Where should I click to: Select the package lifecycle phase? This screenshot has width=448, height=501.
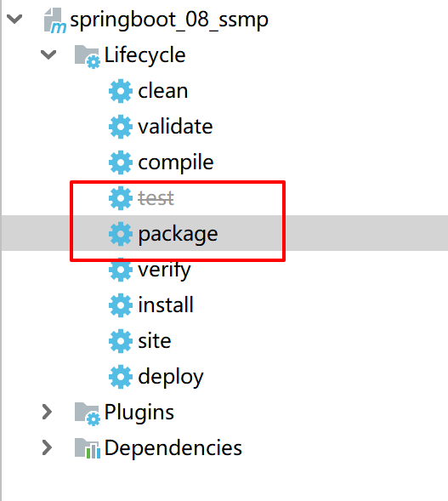click(178, 235)
